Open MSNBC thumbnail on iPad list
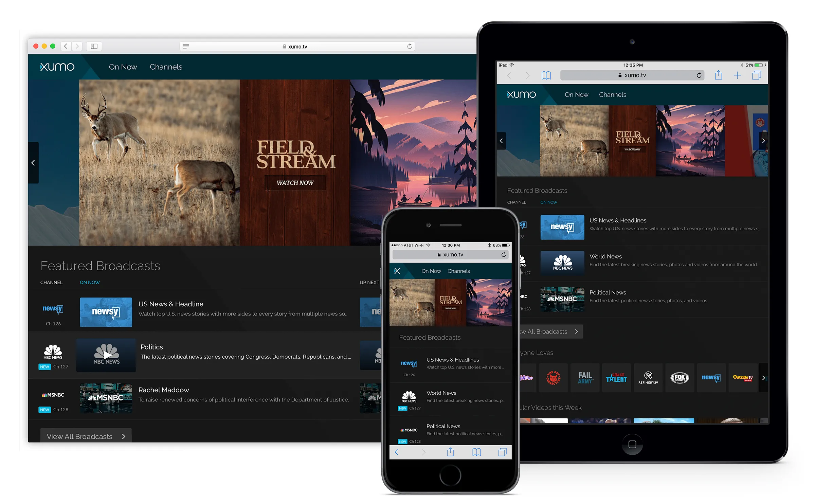 562,299
